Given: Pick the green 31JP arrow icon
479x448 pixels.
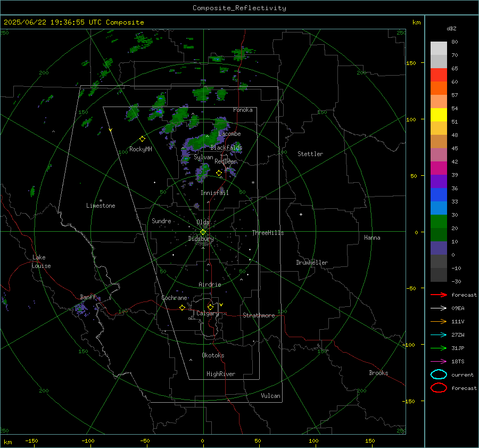Looking at the screenshot, I should click(x=439, y=348).
